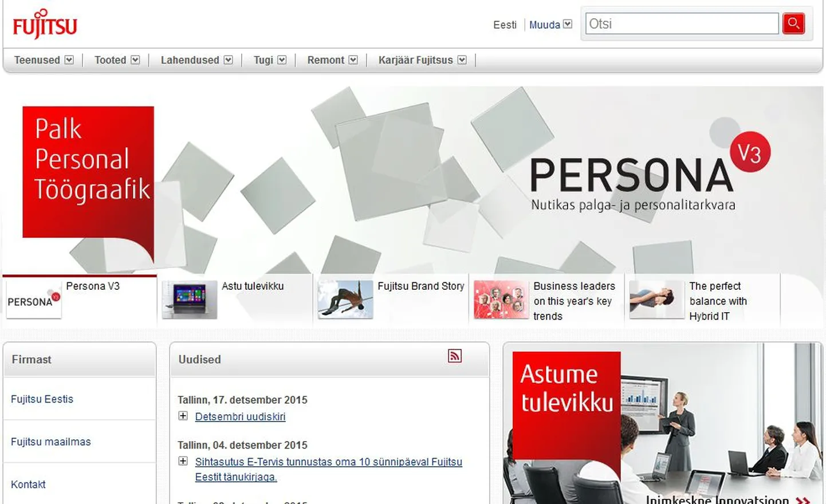Select the Business leaders key trends thumbnail
The width and height of the screenshot is (826, 504).
(x=501, y=300)
